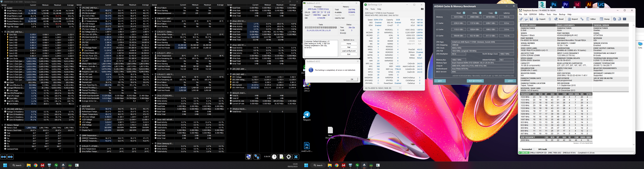Reset HWiNFO sensor clock timer
The image size is (644, 169).
tap(274, 157)
